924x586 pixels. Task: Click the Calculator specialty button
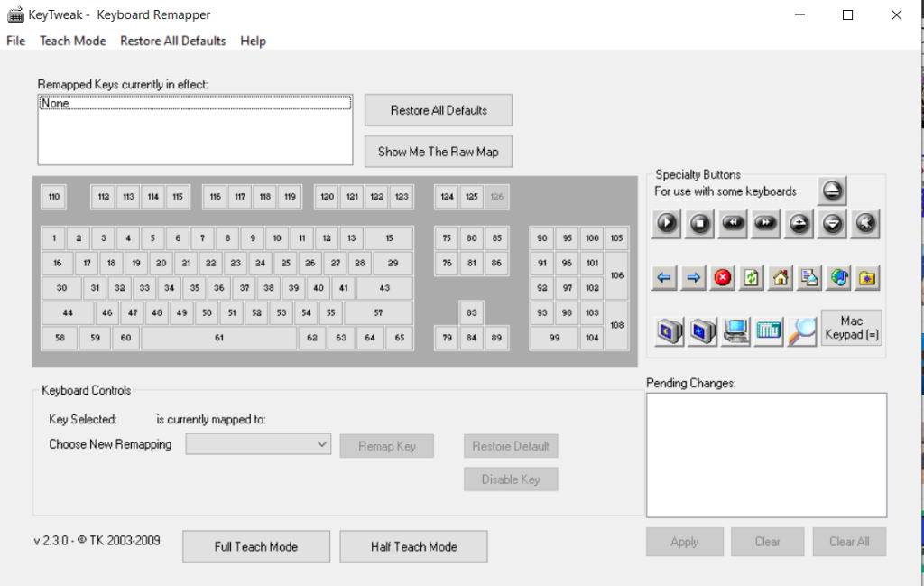click(768, 331)
